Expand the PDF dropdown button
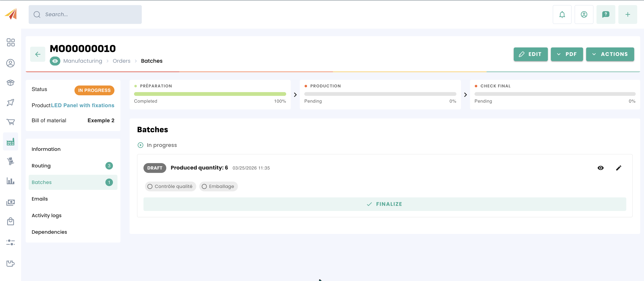This screenshot has width=644, height=281. click(x=567, y=54)
